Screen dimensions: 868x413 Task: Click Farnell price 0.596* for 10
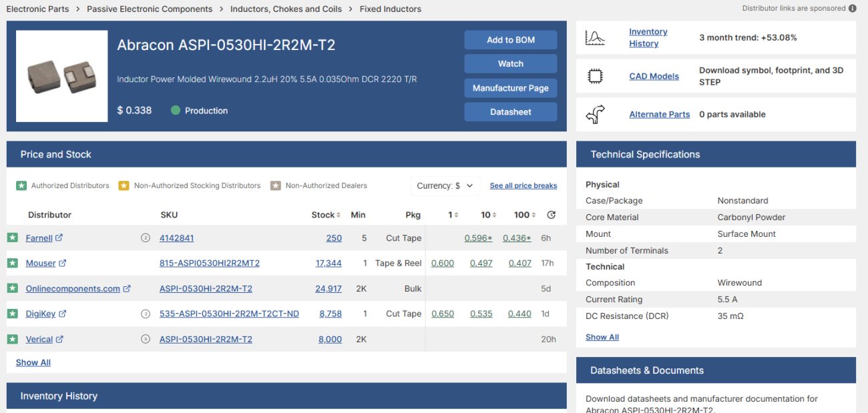point(479,238)
